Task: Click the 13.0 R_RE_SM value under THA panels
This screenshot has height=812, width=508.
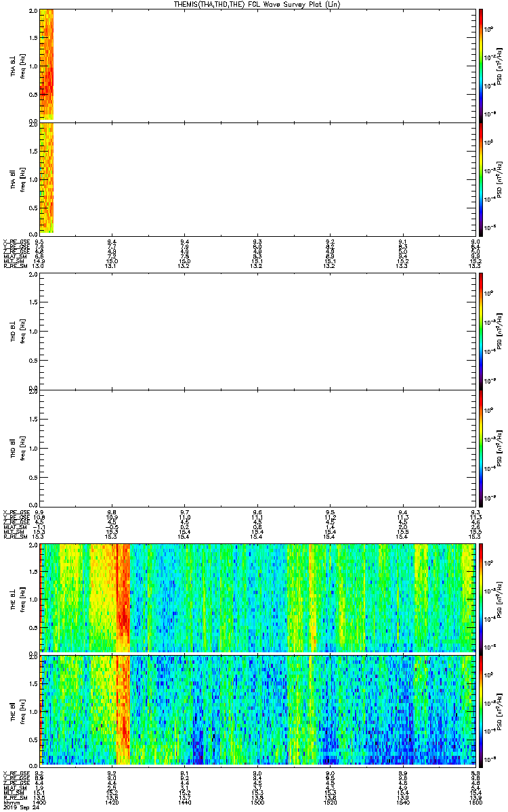Action: coord(39,267)
